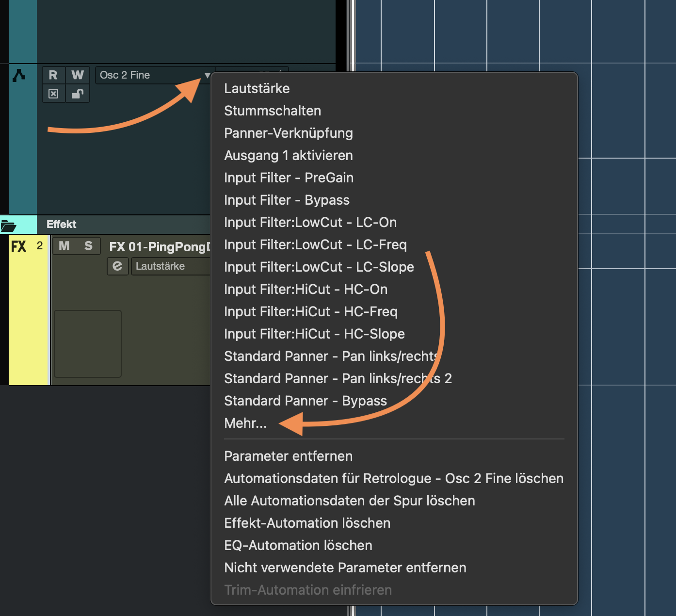Open channel settings with the e button

click(x=117, y=266)
